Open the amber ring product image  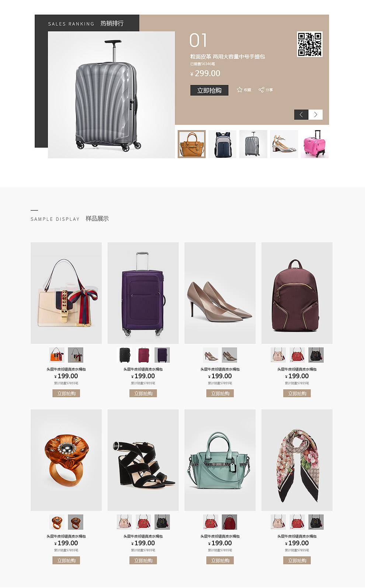coord(66,460)
